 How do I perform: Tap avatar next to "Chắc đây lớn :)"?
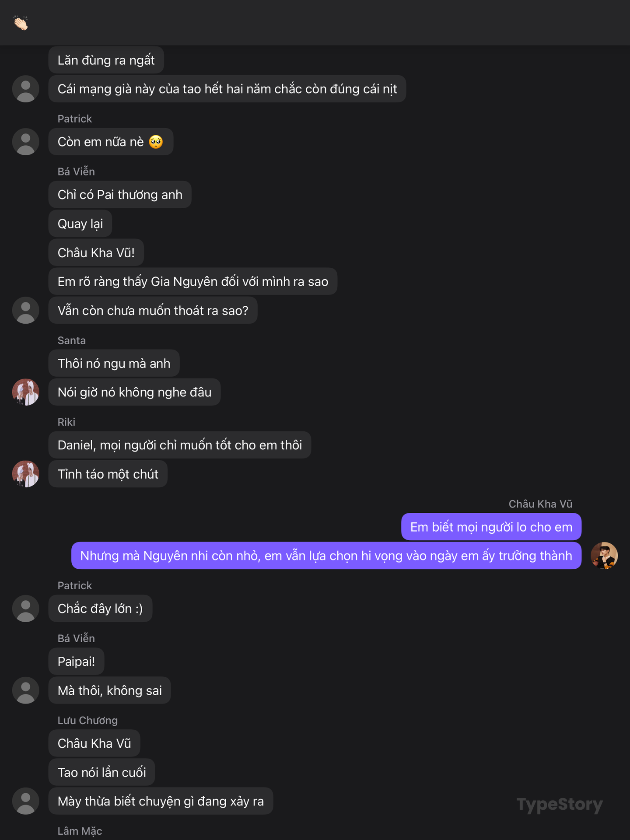click(26, 609)
